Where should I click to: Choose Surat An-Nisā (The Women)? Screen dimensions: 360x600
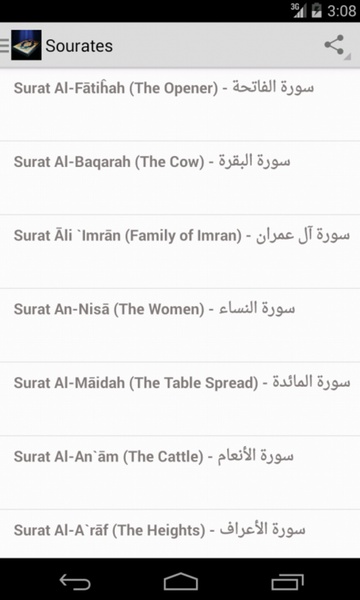pos(180,325)
